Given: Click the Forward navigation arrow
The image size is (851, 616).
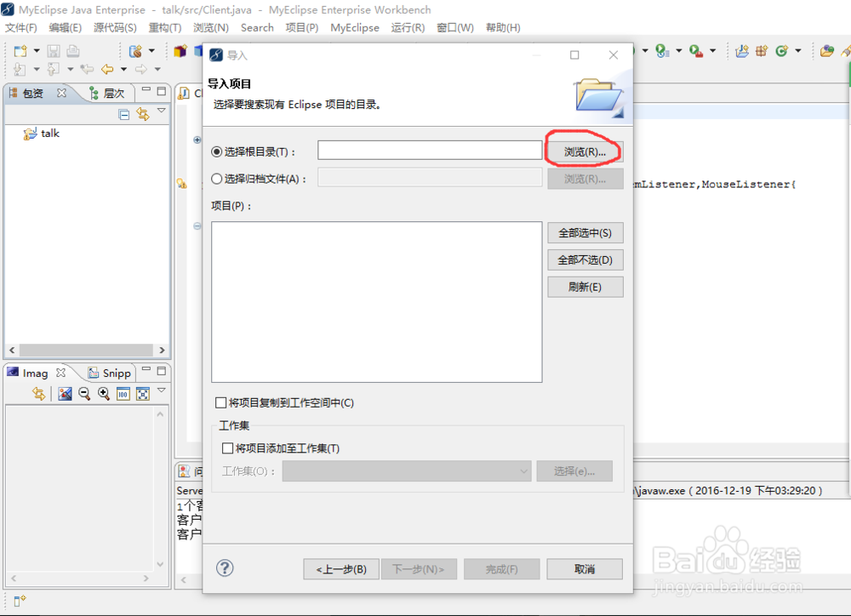Looking at the screenshot, I should click(x=141, y=69).
